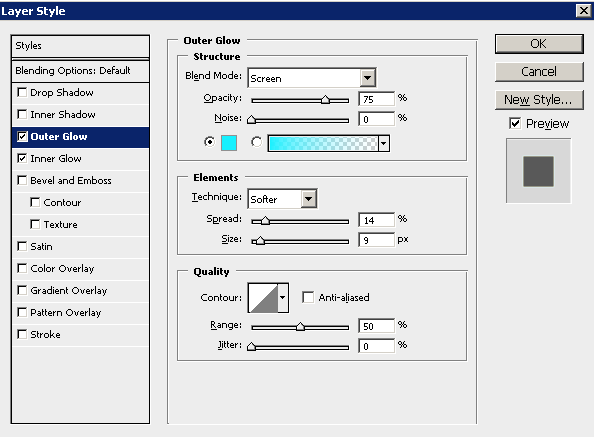Click the Cancel button
This screenshot has height=437, width=594.
click(x=539, y=72)
